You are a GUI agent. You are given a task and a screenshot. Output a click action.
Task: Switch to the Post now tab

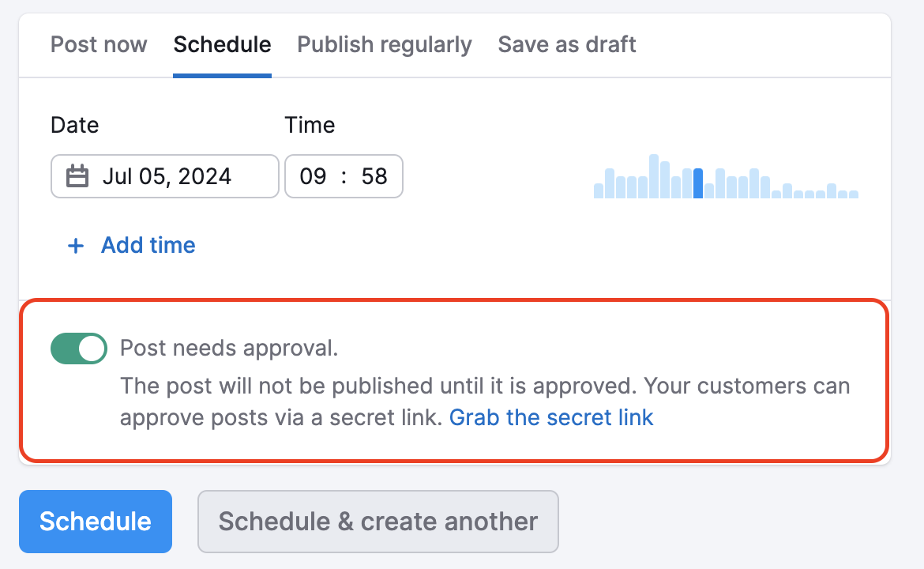[98, 45]
